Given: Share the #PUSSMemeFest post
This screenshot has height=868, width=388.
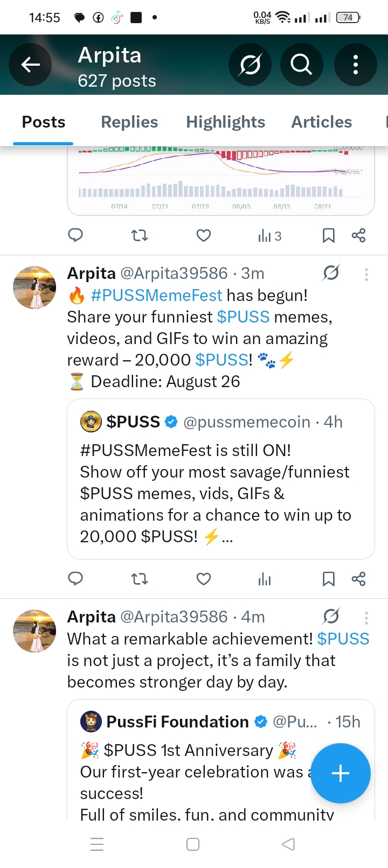Looking at the screenshot, I should click(x=358, y=579).
